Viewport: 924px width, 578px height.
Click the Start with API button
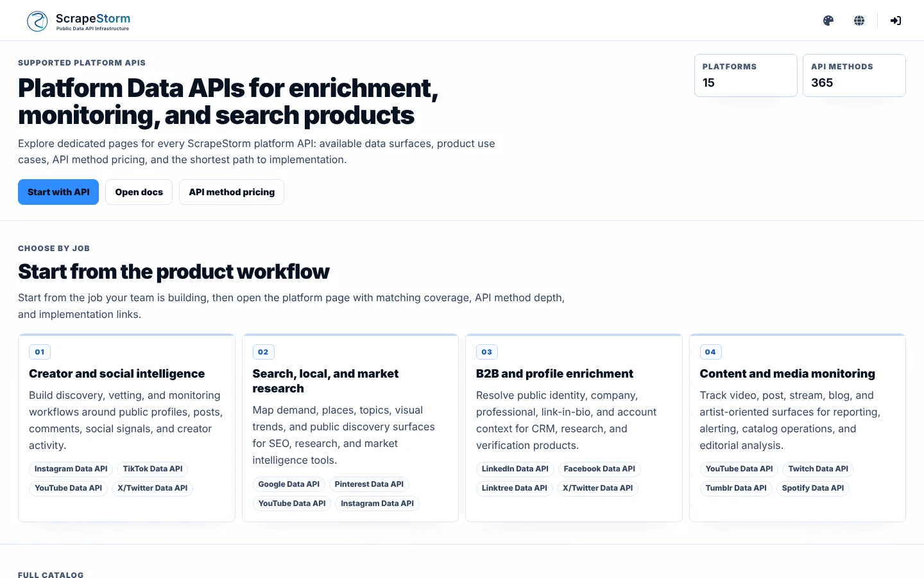(x=58, y=192)
